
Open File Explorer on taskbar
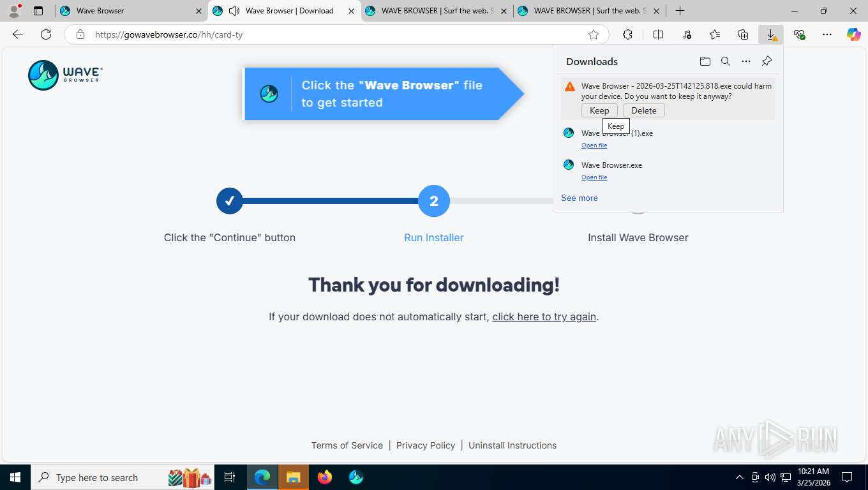(x=293, y=477)
